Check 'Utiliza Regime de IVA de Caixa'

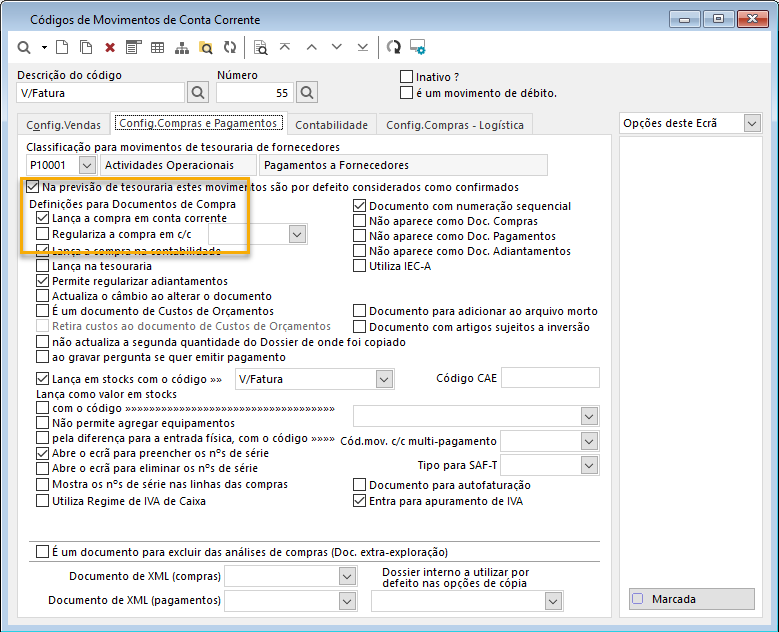pyautogui.click(x=43, y=501)
